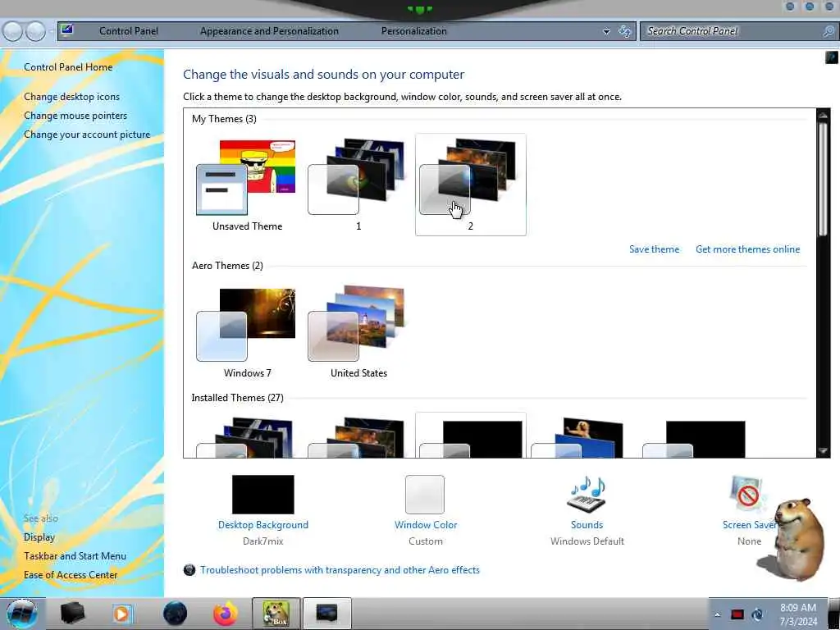
Task: Click the Back navigation button
Action: point(13,32)
